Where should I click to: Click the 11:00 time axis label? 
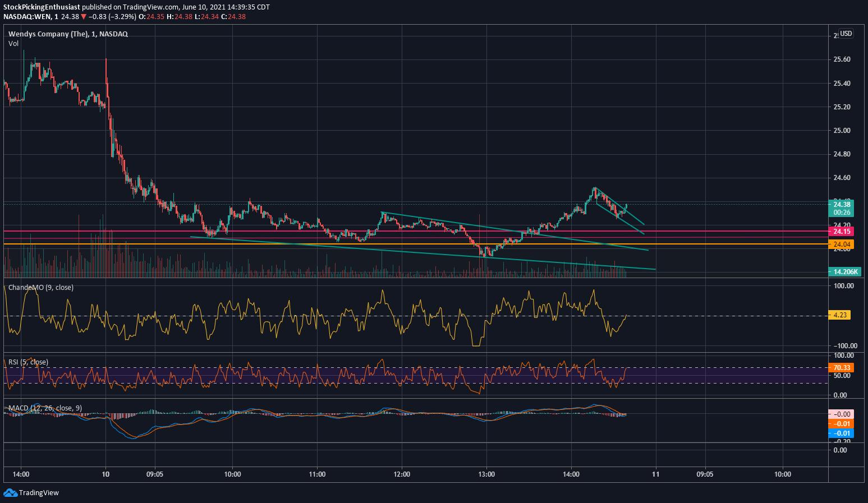click(x=317, y=474)
